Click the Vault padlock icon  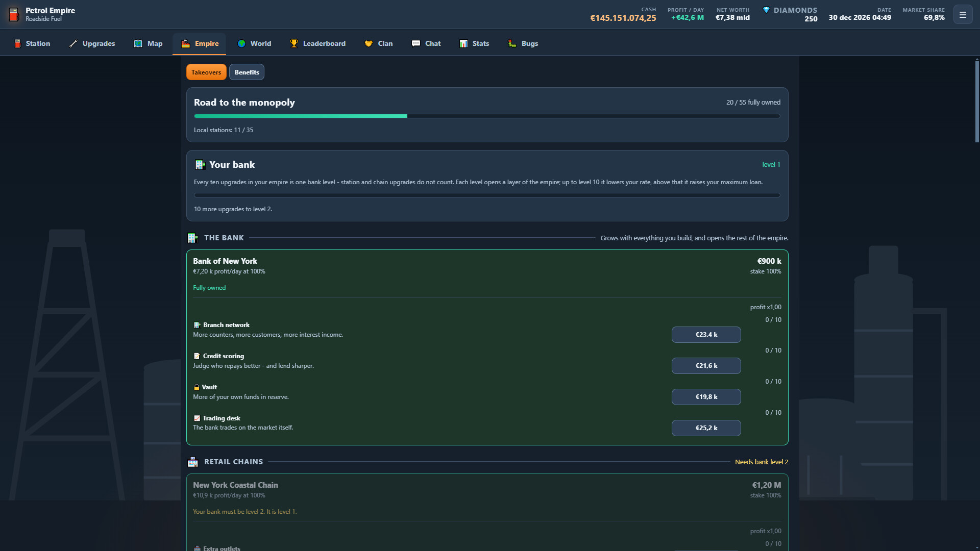tap(197, 387)
